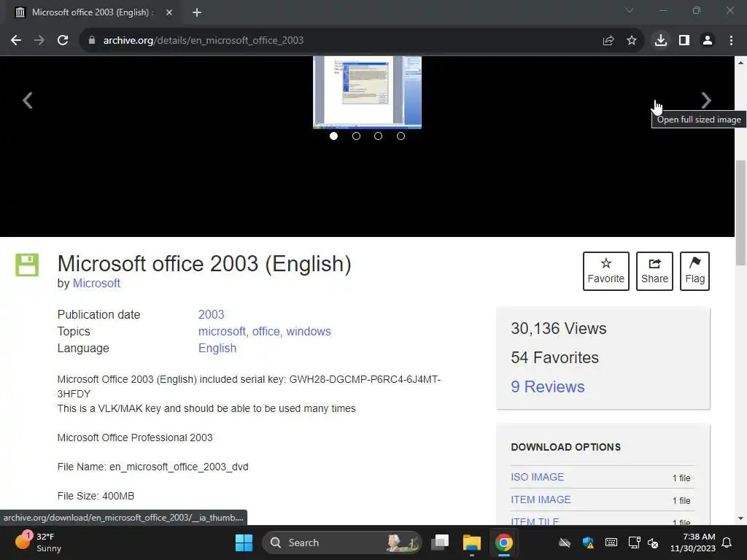This screenshot has height=560, width=747.
Task: Click the 30,136 Views text
Action: click(558, 329)
